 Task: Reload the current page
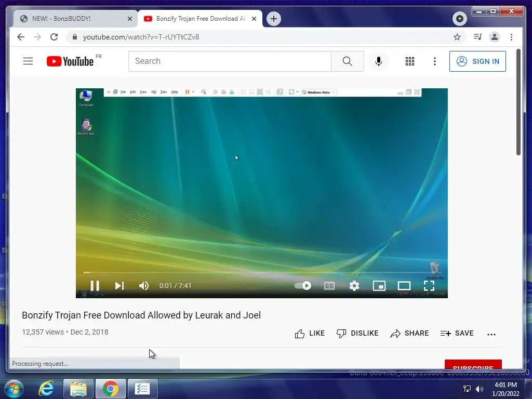[54, 37]
